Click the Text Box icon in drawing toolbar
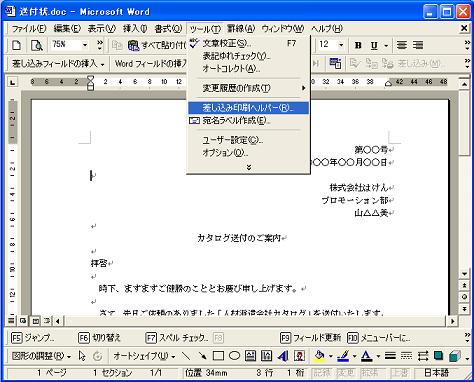The image size is (474, 382). (x=250, y=356)
